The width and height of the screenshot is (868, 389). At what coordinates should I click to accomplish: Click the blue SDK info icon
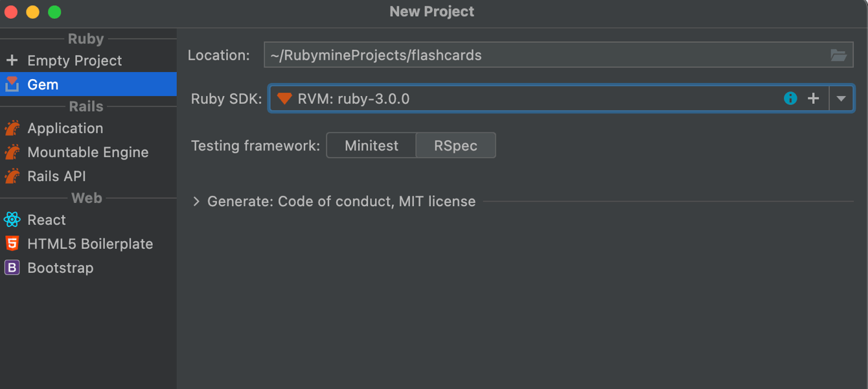(x=790, y=99)
